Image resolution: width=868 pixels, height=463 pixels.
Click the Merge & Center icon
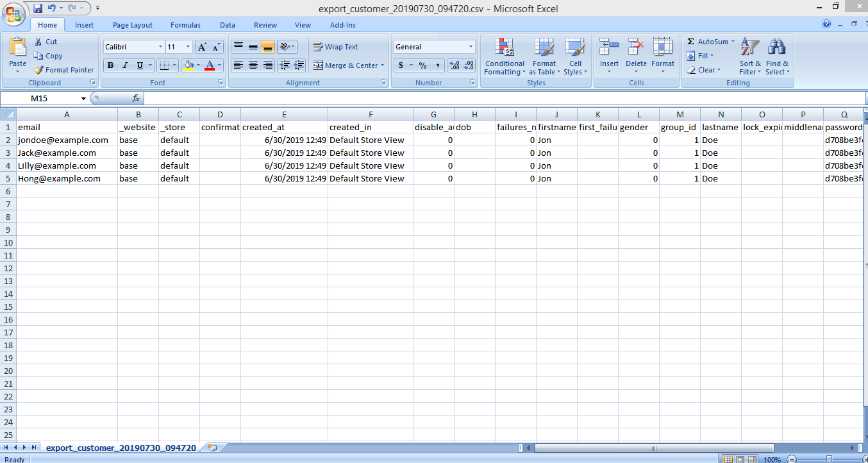click(318, 65)
